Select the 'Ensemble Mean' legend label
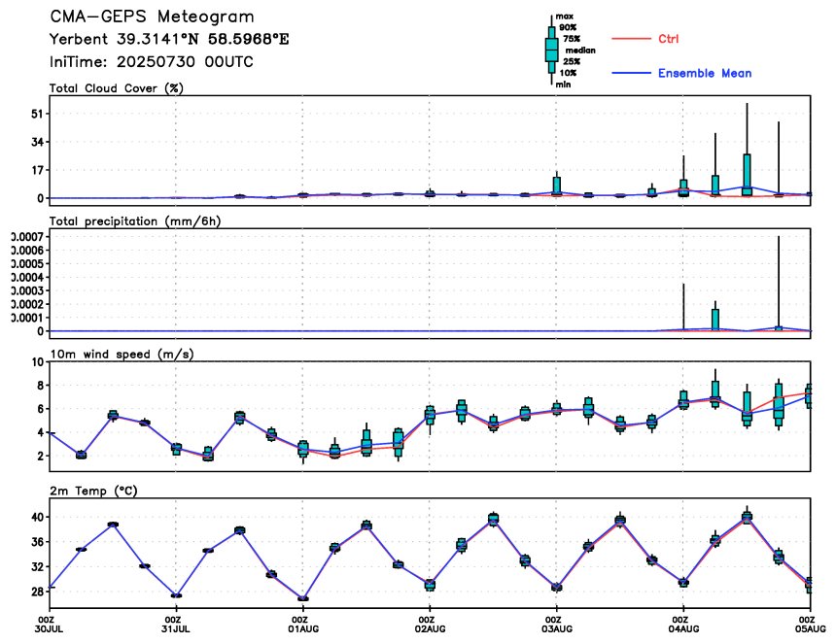 [x=705, y=74]
